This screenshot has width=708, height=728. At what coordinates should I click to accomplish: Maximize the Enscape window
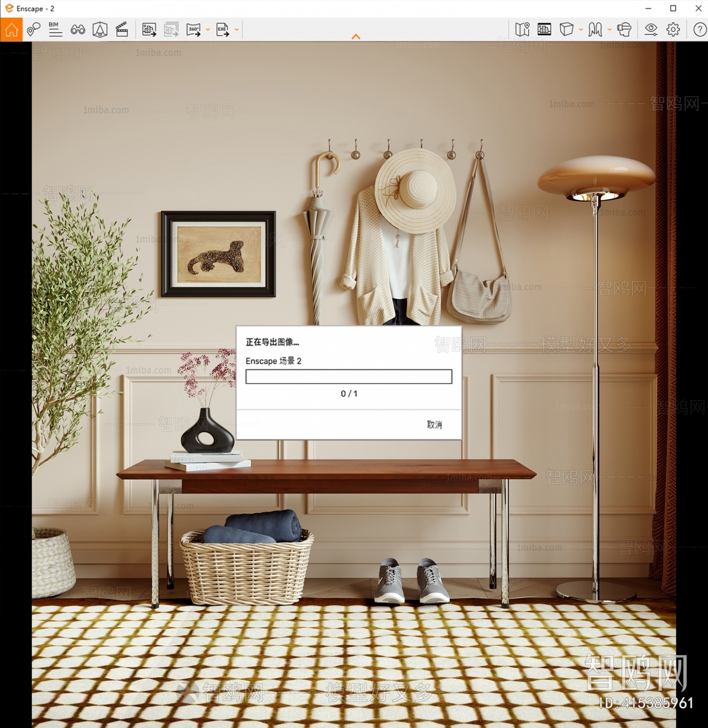click(x=673, y=8)
